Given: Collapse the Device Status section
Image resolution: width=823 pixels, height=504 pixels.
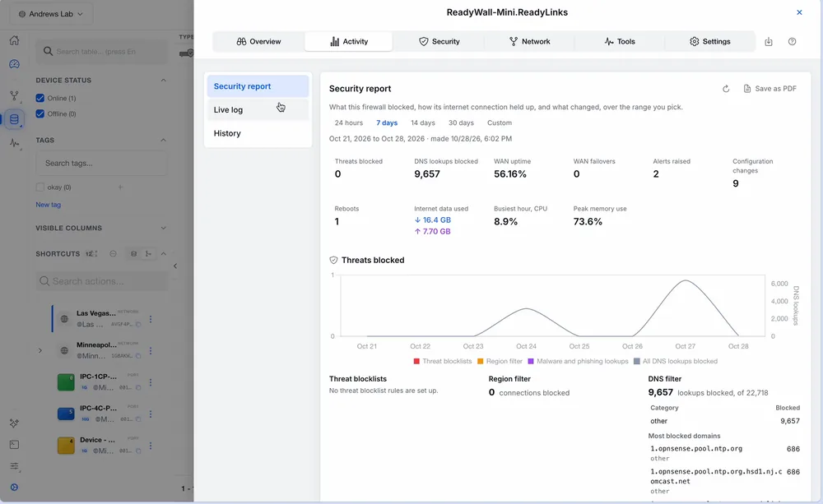Looking at the screenshot, I should [163, 81].
